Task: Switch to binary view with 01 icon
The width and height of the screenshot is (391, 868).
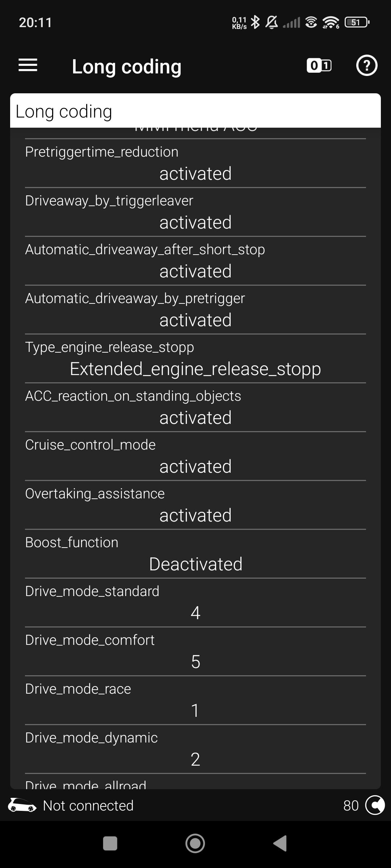Action: pyautogui.click(x=319, y=65)
